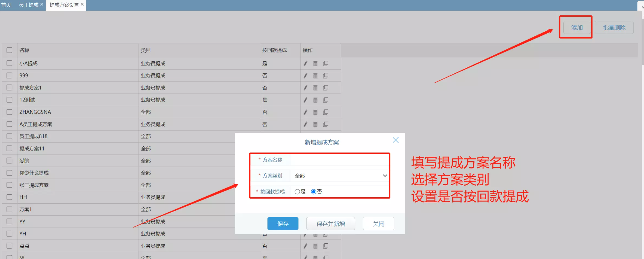Switch to the 员工提成 tab
This screenshot has height=259, width=644.
pyautogui.click(x=28, y=5)
